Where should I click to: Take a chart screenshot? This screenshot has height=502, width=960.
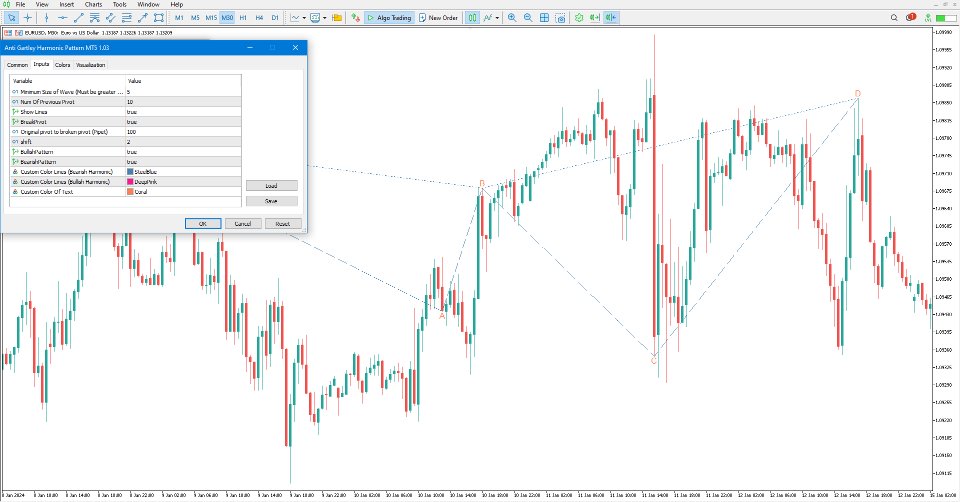tap(560, 18)
